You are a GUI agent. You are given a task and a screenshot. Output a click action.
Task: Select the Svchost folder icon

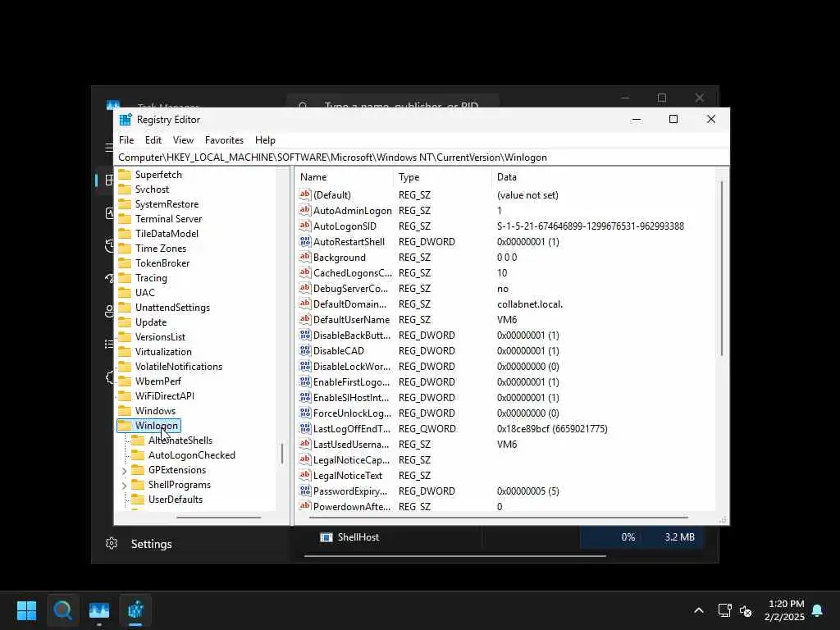click(125, 189)
